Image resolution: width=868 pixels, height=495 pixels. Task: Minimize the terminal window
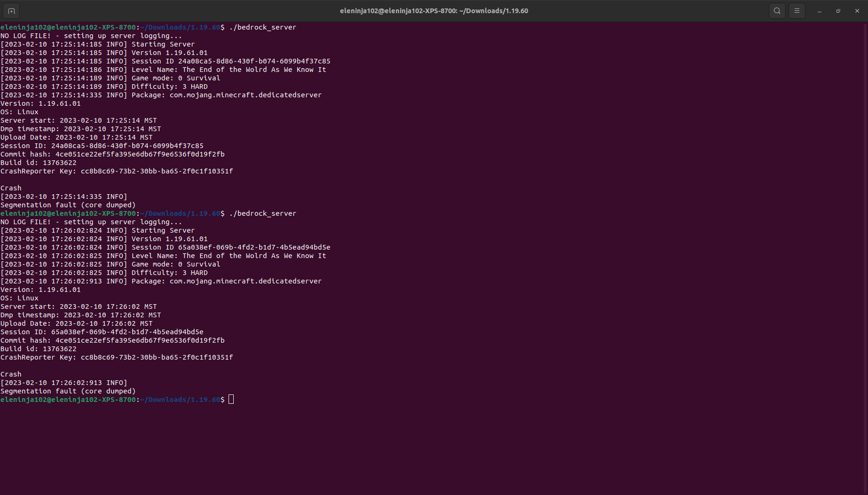click(x=820, y=11)
